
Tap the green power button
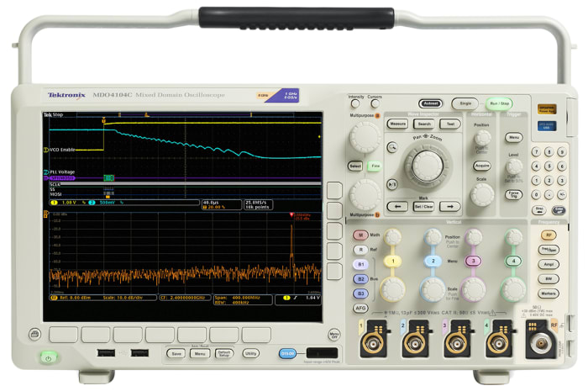click(49, 357)
